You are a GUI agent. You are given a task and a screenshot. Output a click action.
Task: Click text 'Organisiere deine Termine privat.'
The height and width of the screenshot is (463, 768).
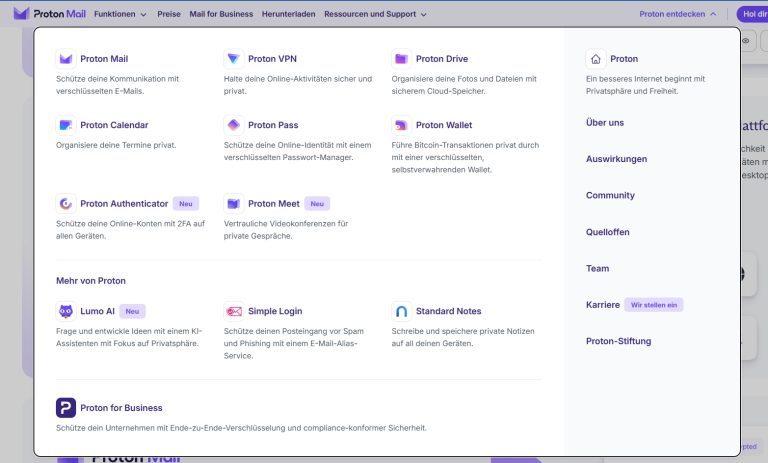click(x=116, y=145)
